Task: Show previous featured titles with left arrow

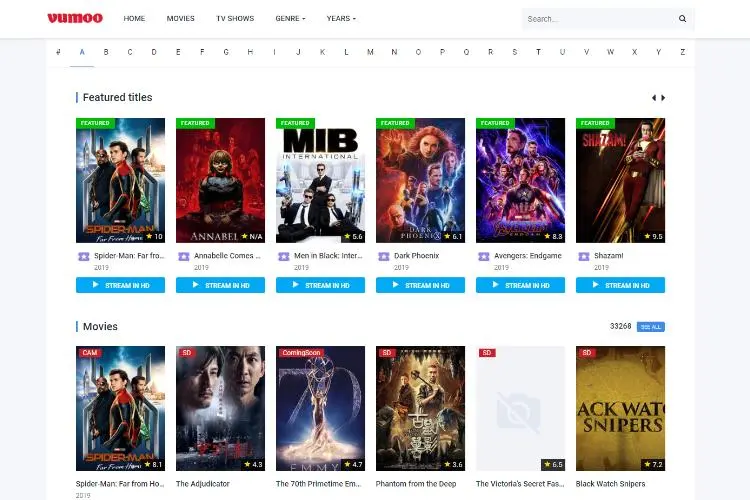Action: pyautogui.click(x=654, y=98)
